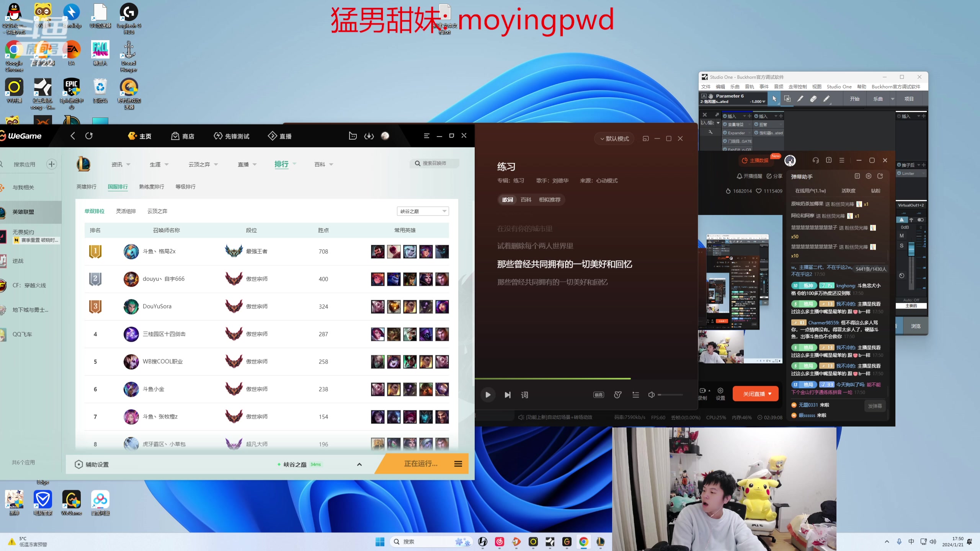The height and width of the screenshot is (551, 980).
Task: Toggle the lyrics 词 icon in player
Action: pyautogui.click(x=524, y=395)
